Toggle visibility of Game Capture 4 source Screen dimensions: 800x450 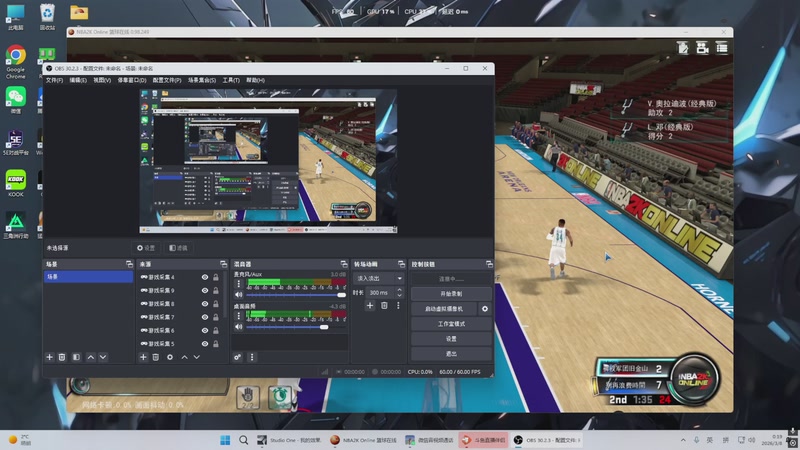click(205, 277)
